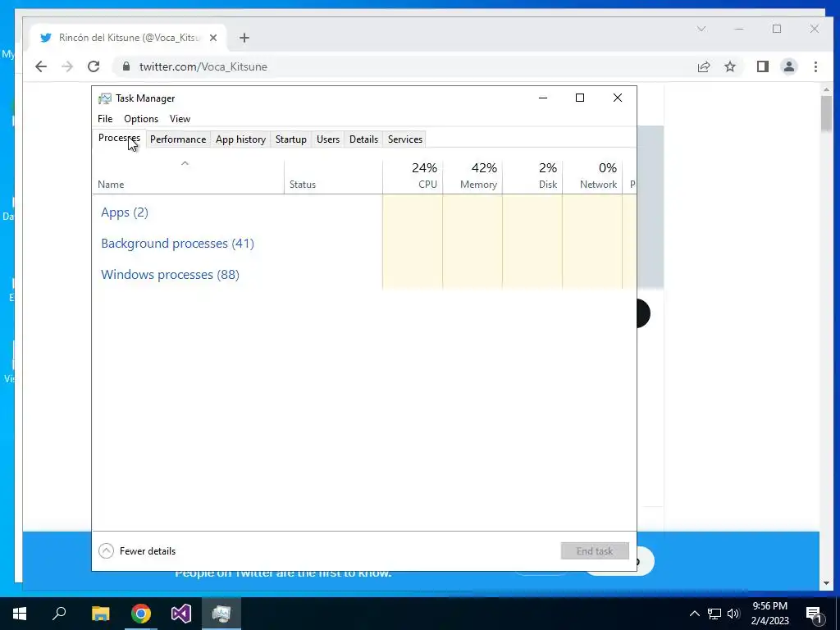Select the Background processes (41) group
840x630 pixels.
click(177, 244)
